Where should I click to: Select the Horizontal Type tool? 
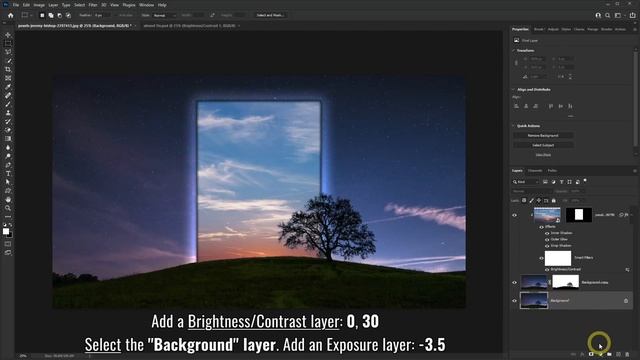[x=8, y=173]
